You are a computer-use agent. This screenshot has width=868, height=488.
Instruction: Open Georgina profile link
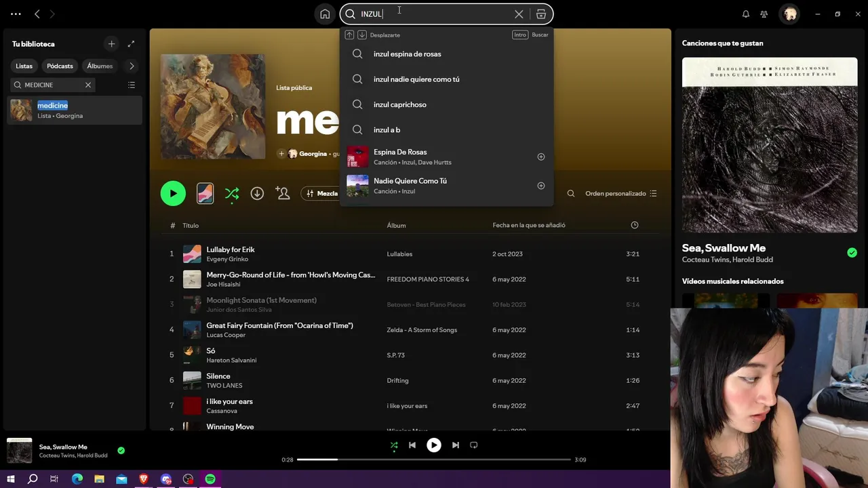[x=313, y=154]
